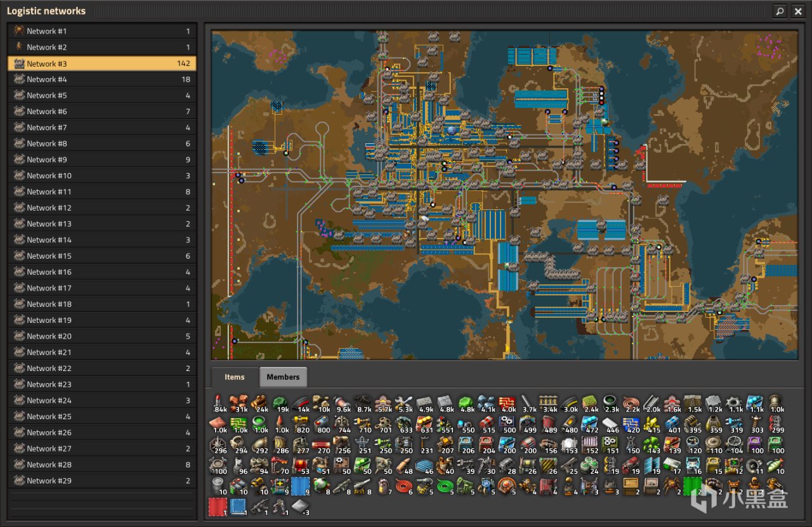Viewport: 812px width, 527px height.
Task: Click the grey item showing -3
Action: point(301,507)
